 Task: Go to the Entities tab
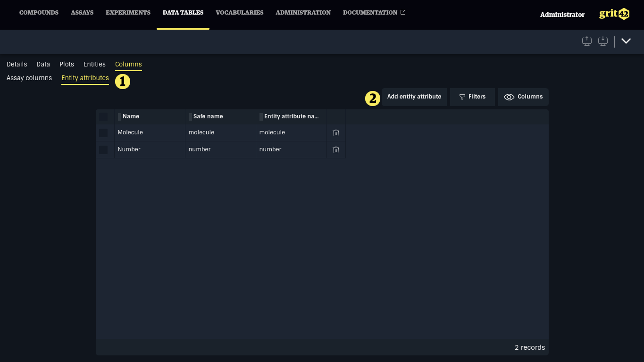pyautogui.click(x=94, y=65)
